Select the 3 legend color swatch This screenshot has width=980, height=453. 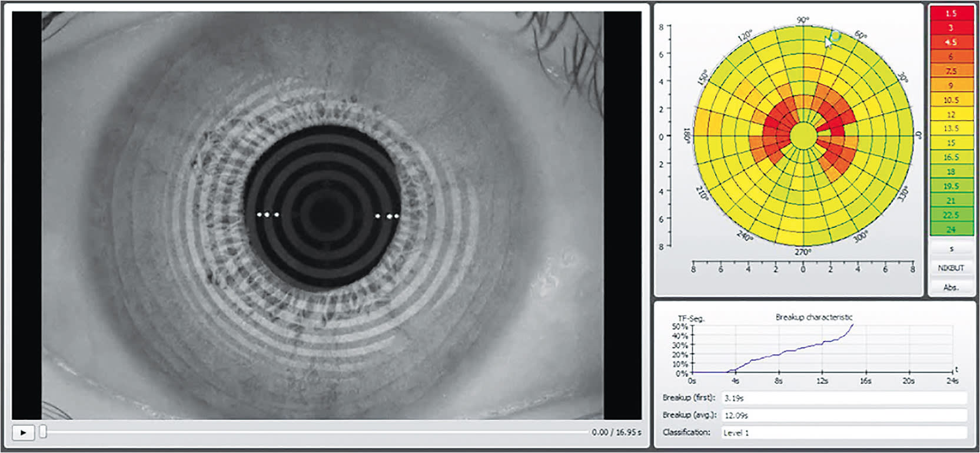coord(951,28)
